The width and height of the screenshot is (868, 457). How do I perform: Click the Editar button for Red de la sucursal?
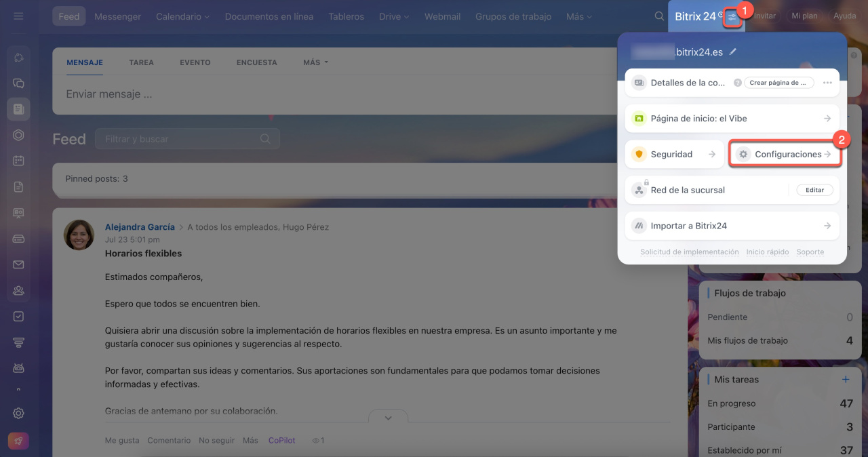click(814, 191)
